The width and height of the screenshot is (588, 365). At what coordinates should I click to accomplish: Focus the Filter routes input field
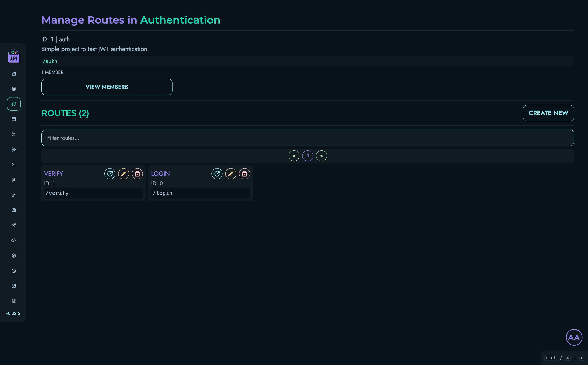[307, 138]
